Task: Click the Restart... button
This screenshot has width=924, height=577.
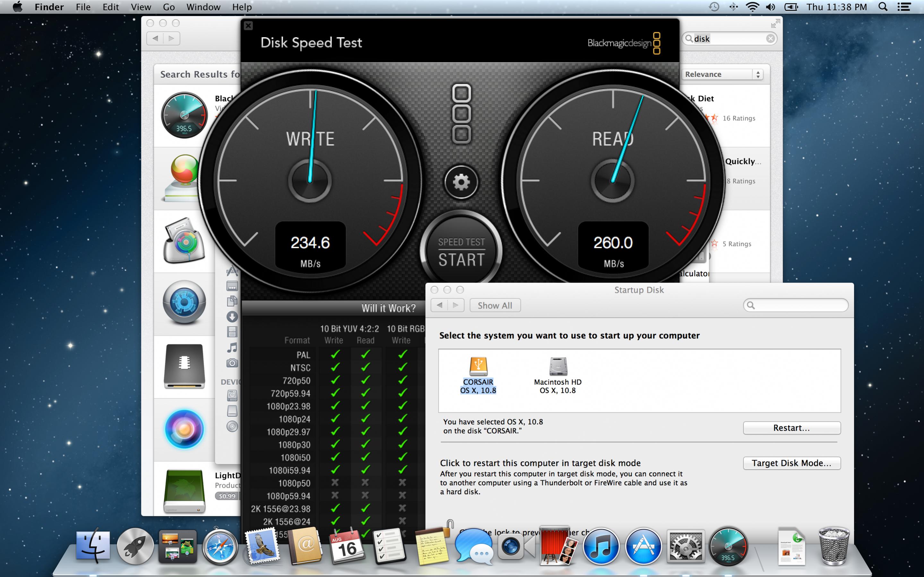Action: [791, 428]
